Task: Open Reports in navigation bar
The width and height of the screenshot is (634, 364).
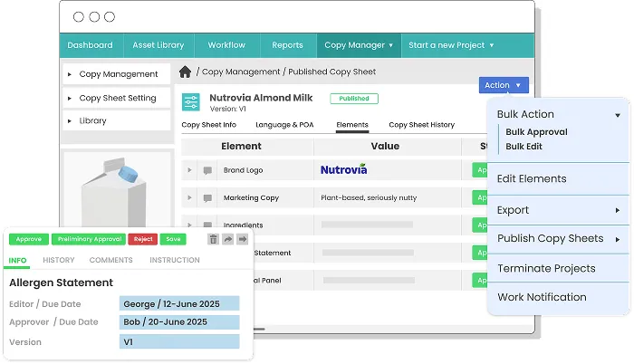Action: [287, 45]
